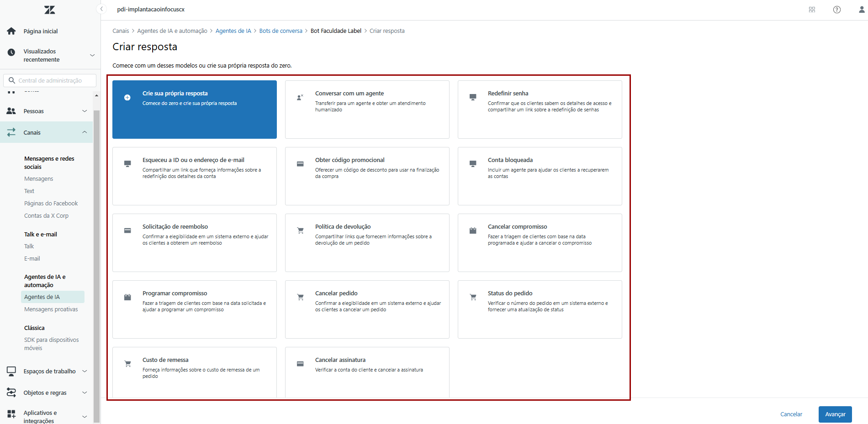Image resolution: width=868 pixels, height=424 pixels.
Task: Expand the Visualizados recentemente dropdown
Action: (92, 55)
